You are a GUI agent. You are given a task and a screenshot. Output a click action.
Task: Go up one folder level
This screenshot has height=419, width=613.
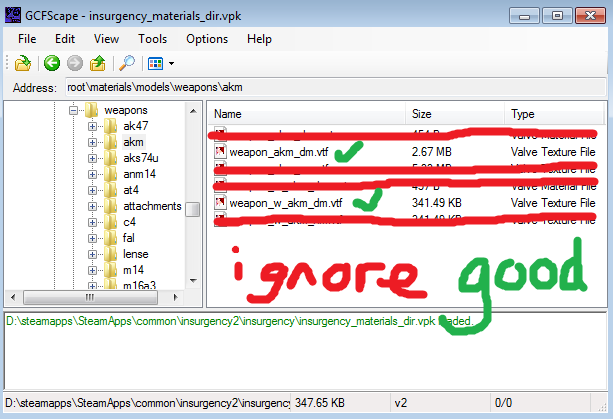pyautogui.click(x=98, y=63)
